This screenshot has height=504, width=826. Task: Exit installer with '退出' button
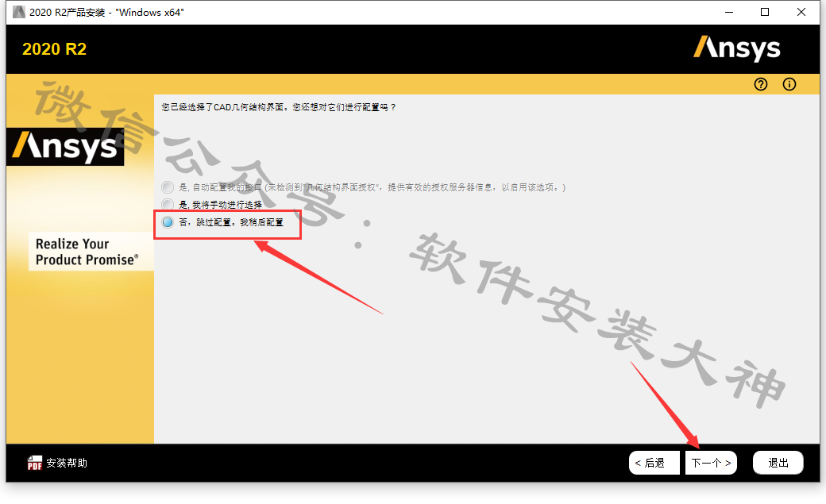(778, 463)
